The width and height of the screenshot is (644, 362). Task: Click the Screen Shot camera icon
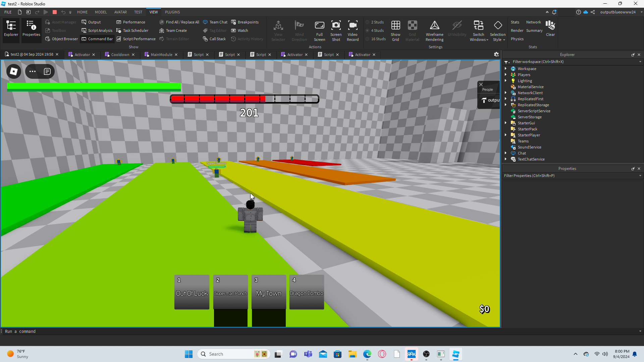[x=336, y=25]
